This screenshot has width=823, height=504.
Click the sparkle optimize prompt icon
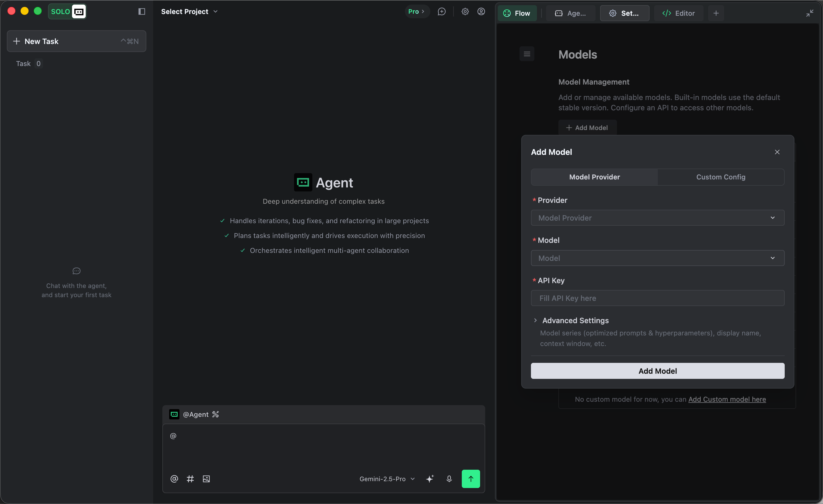(x=430, y=479)
